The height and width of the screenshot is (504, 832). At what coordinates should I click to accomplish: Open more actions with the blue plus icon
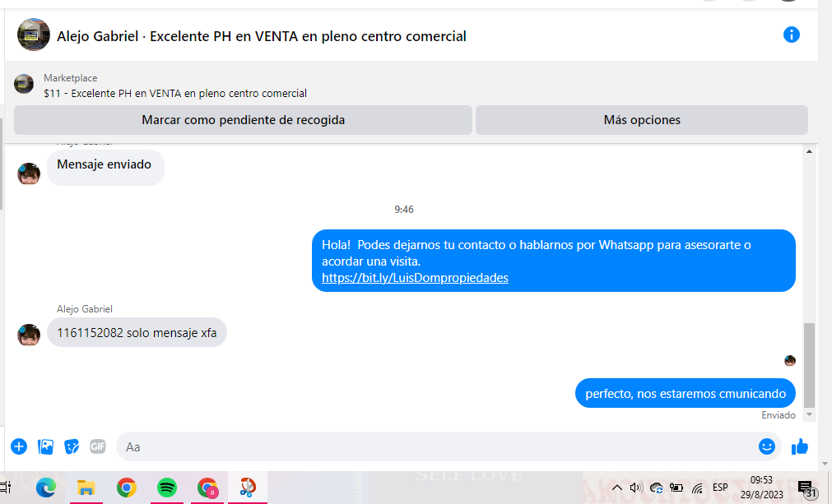(19, 446)
